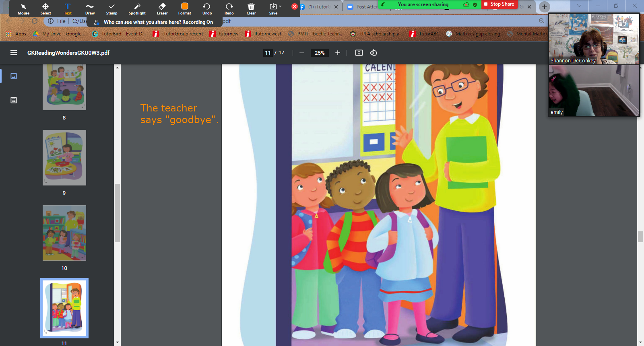644x346 pixels.
Task: Open the TPPA scholarship bookmark
Action: click(x=376, y=34)
